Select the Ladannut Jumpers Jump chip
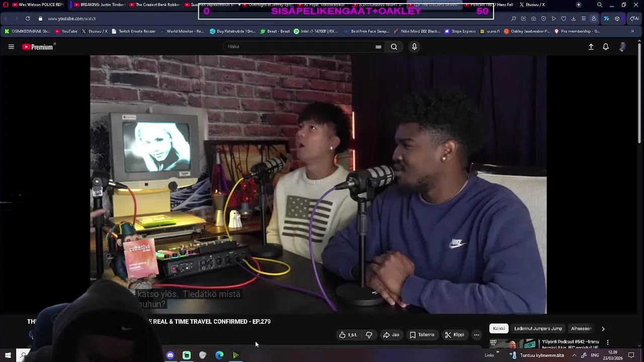This screenshot has width=644, height=362. [x=538, y=329]
